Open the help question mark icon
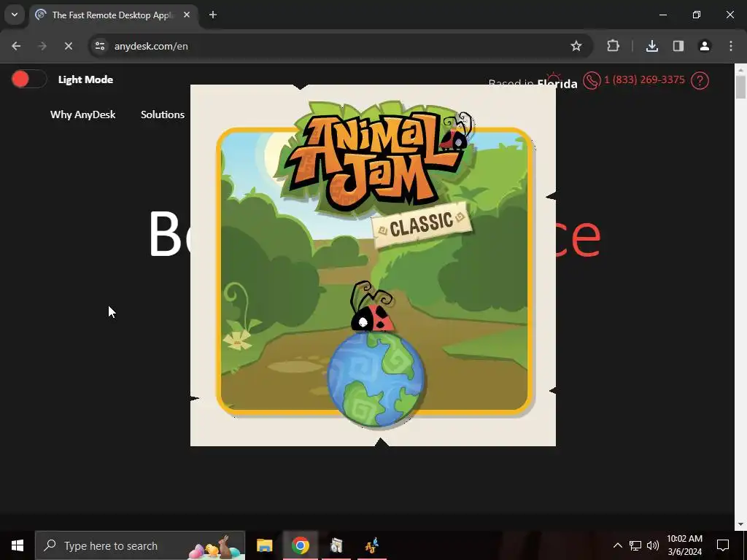747x560 pixels. point(700,80)
